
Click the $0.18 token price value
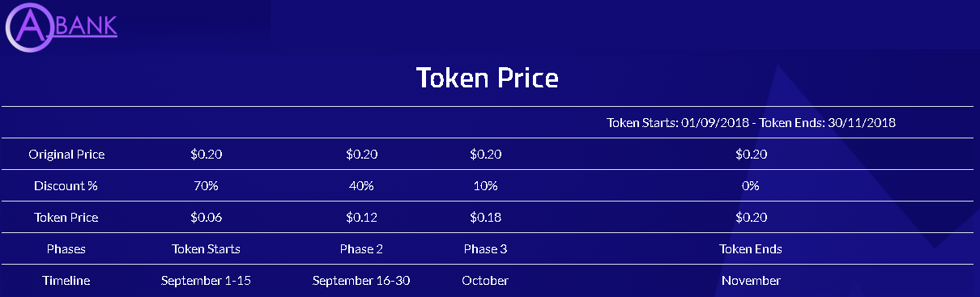(x=485, y=218)
